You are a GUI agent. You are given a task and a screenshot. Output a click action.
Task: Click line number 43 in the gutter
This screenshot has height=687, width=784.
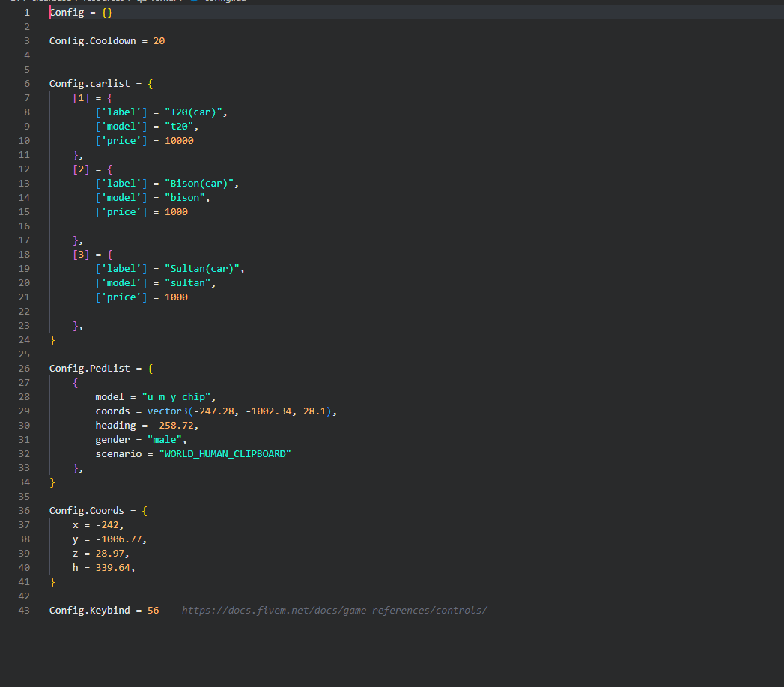pos(24,611)
